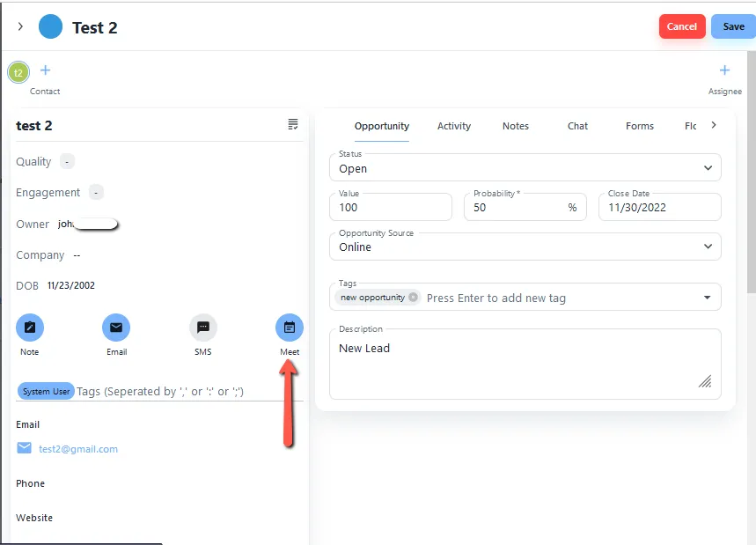Click the Value input field
The image size is (756, 545).
tap(391, 208)
